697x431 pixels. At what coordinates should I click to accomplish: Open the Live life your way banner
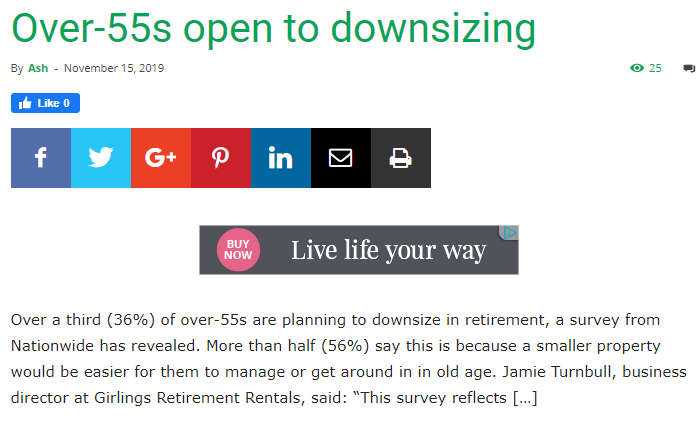[x=359, y=250]
